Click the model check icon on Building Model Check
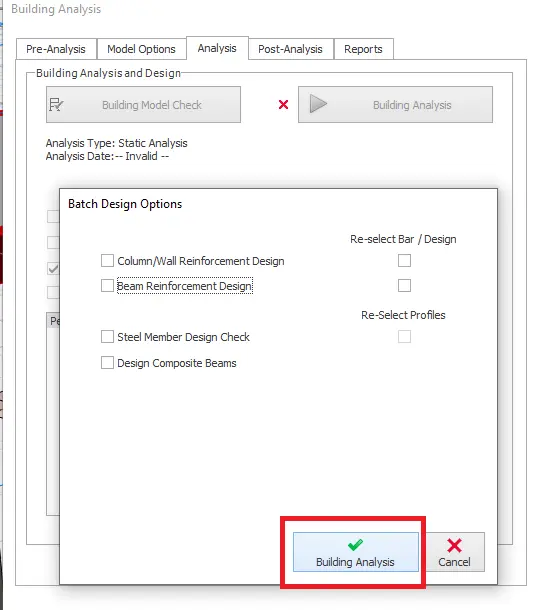This screenshot has width=554, height=610. click(56, 105)
